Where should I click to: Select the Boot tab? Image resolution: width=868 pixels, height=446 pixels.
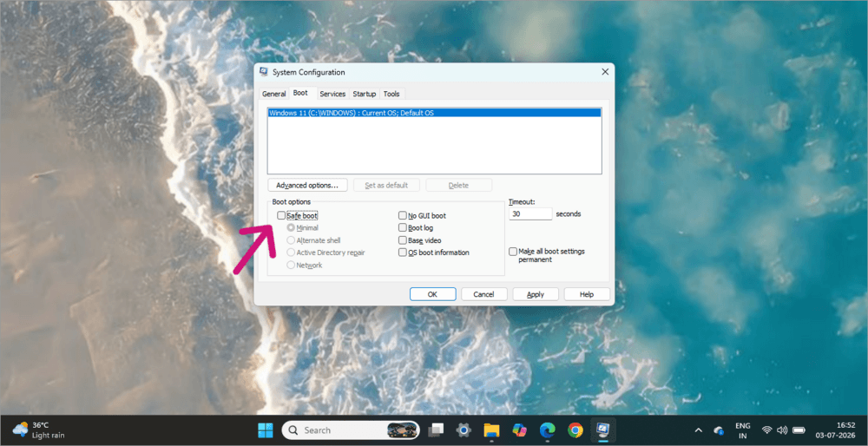[x=300, y=93]
